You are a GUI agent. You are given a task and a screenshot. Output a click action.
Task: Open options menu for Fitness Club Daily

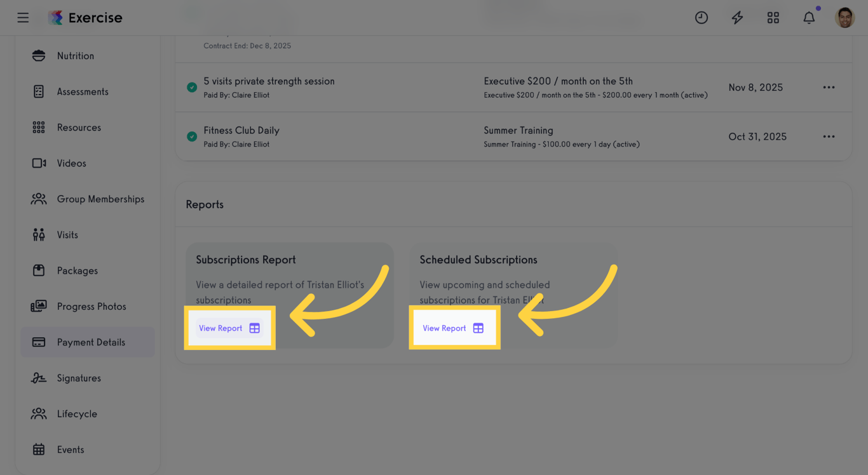tap(829, 137)
